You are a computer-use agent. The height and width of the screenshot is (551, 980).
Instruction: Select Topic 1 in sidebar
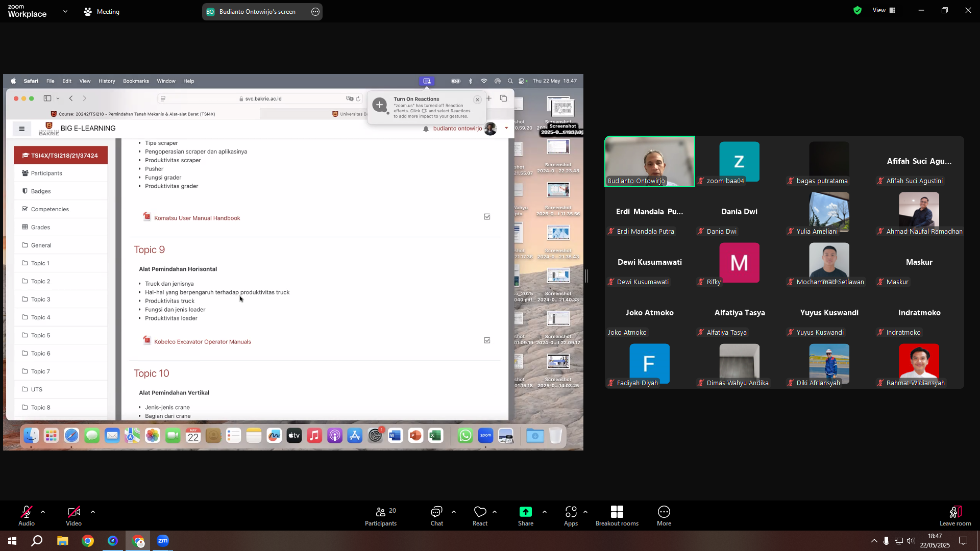coord(61,263)
